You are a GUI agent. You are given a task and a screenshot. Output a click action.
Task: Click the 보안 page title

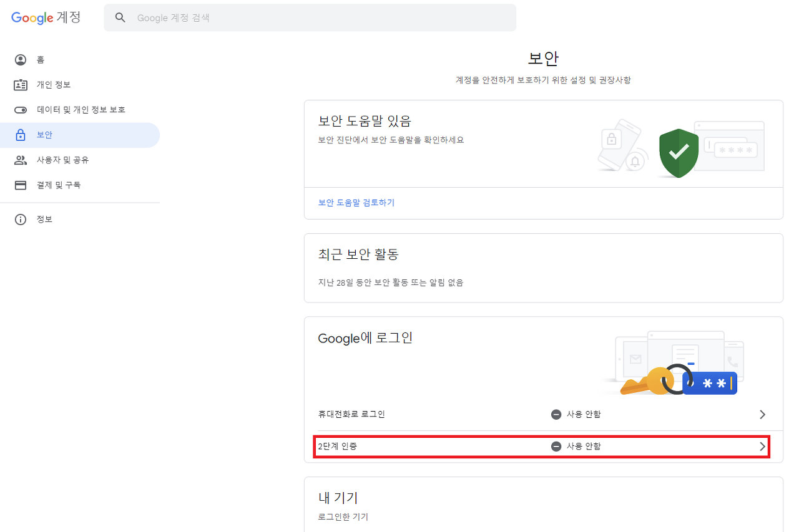(543, 59)
